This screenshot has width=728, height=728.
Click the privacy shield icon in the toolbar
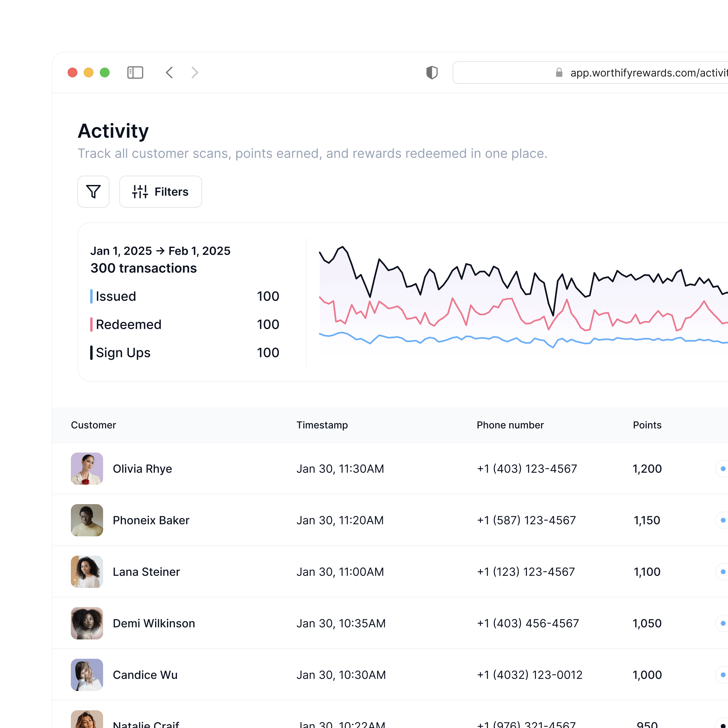[x=432, y=72]
